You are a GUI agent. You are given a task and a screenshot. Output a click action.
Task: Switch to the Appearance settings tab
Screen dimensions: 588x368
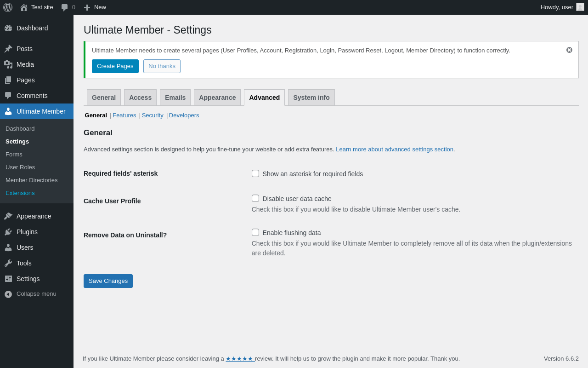point(217,98)
